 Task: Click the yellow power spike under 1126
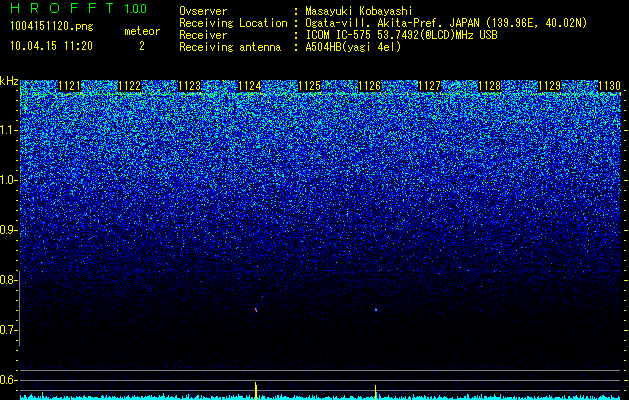pyautogui.click(x=375, y=392)
